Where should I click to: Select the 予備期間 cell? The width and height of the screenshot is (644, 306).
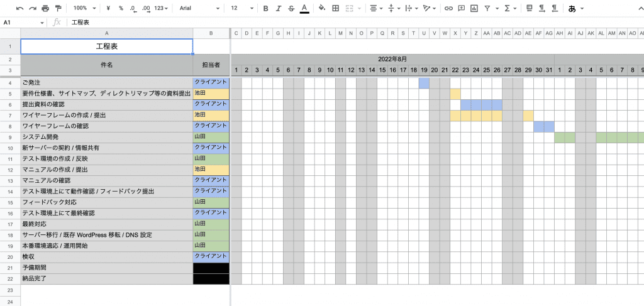(107, 268)
